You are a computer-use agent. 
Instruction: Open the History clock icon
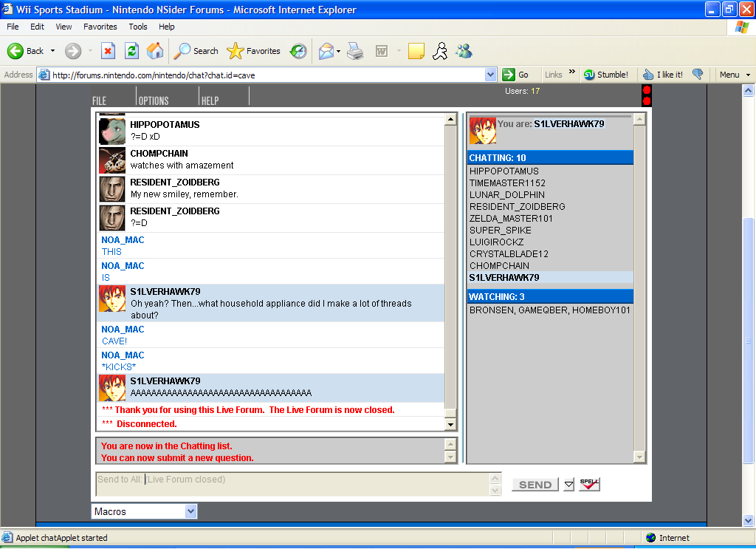point(298,51)
